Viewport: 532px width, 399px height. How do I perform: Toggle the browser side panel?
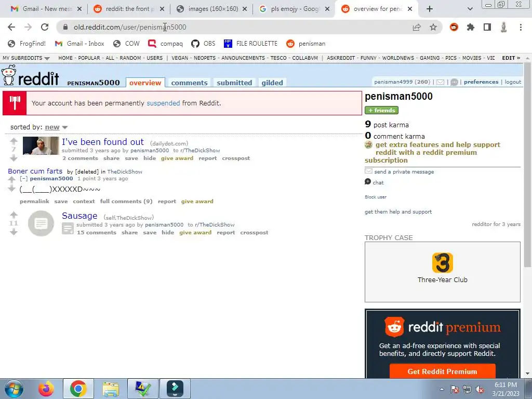point(487,27)
